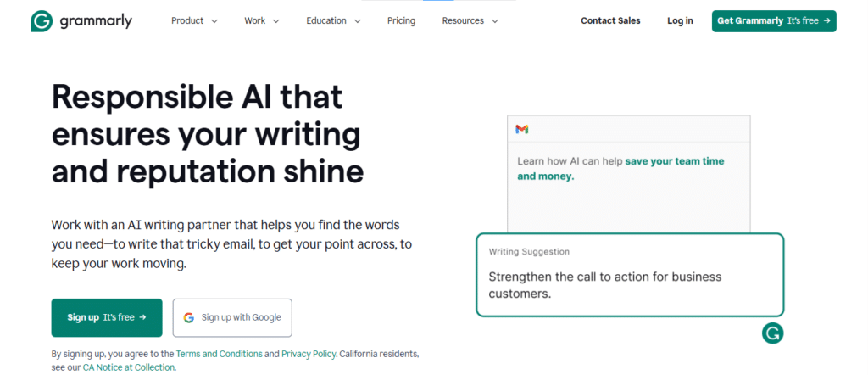868x375 pixels.
Task: Open the Pricing page
Action: [401, 21]
